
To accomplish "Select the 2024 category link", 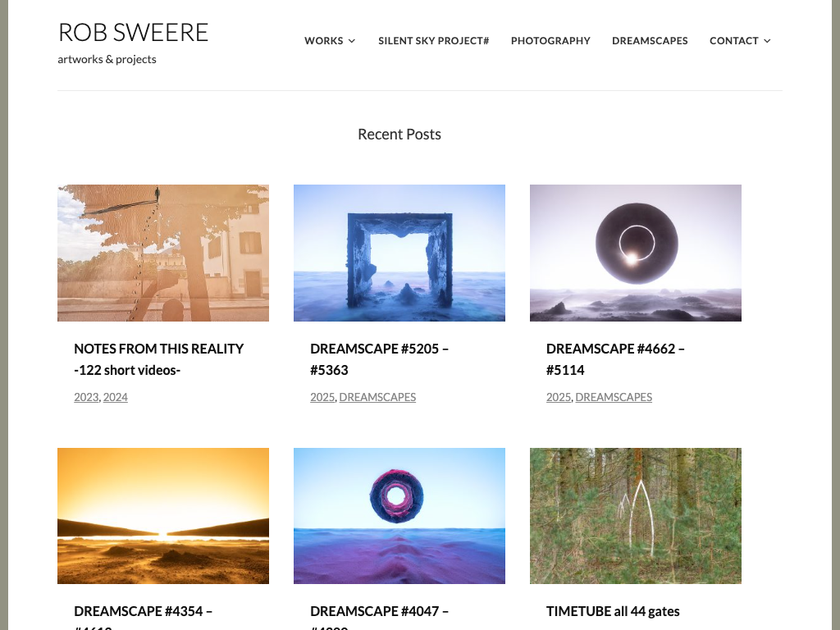I will pos(115,397).
